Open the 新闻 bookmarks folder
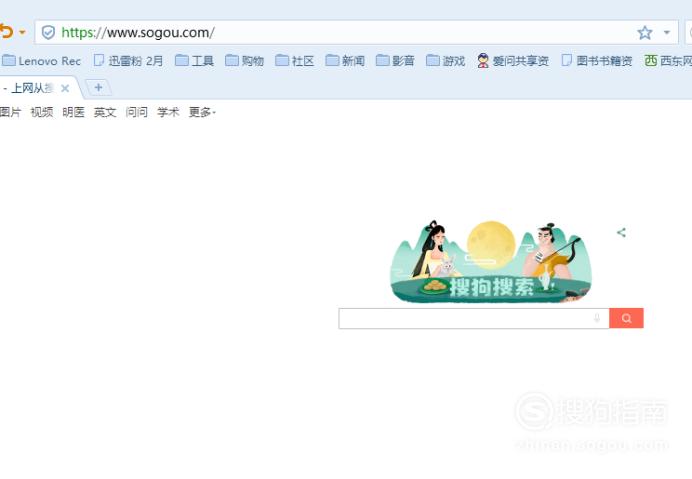Screen dimensions: 692x479 [x=345, y=60]
